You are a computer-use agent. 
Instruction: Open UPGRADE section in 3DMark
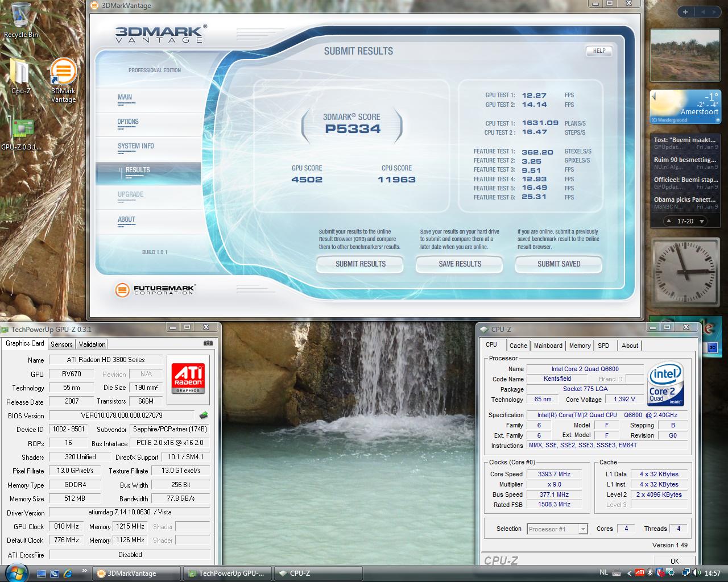[130, 194]
